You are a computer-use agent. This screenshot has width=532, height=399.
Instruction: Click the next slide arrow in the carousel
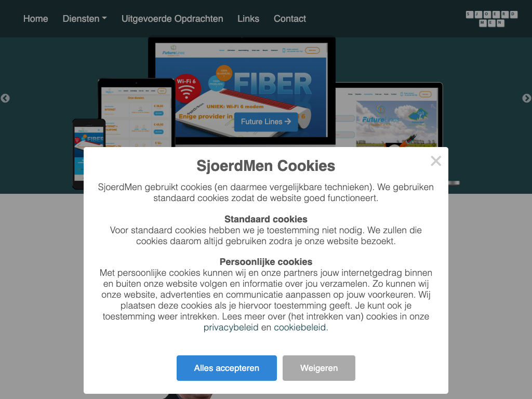527,98
